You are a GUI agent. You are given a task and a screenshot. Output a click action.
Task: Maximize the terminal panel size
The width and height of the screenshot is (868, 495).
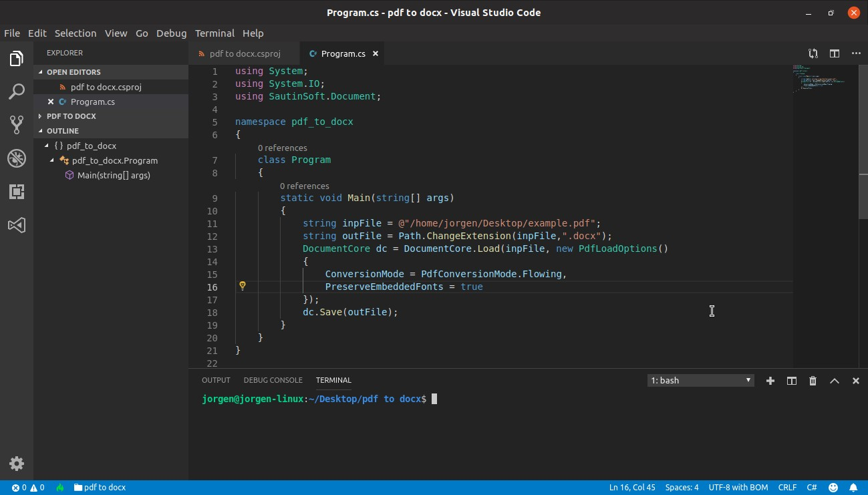coord(834,380)
